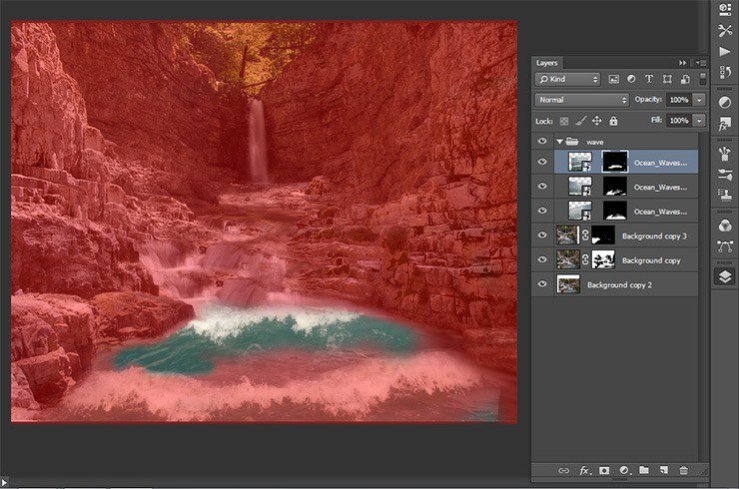Image resolution: width=739 pixels, height=489 pixels.
Task: Click the Fill percentage input field
Action: pos(678,121)
